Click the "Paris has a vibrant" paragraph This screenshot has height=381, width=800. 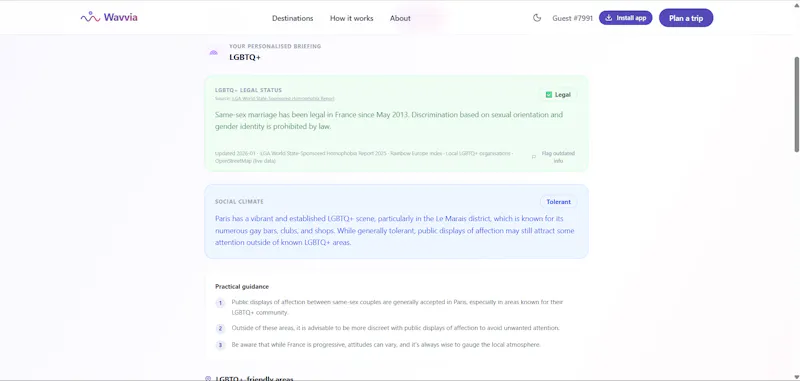click(394, 231)
